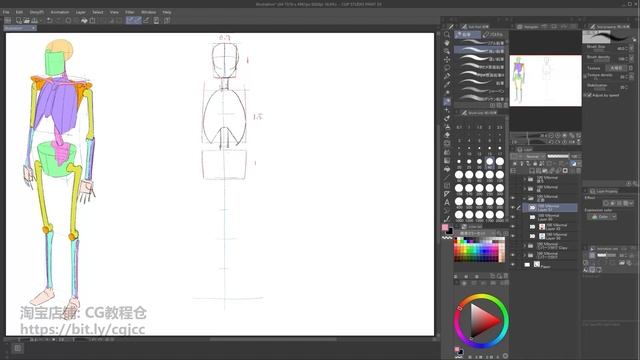
Task: Select the Paper layer row
Action: pos(550,265)
